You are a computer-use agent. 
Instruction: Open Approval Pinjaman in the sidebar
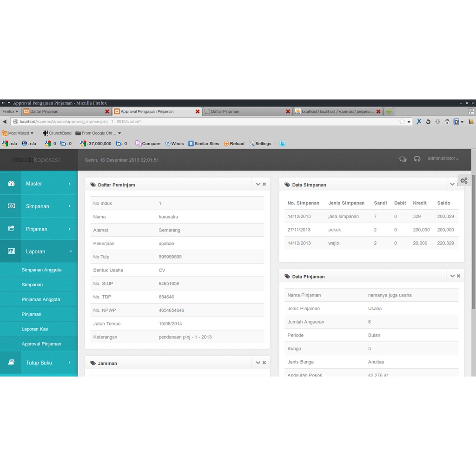click(41, 344)
